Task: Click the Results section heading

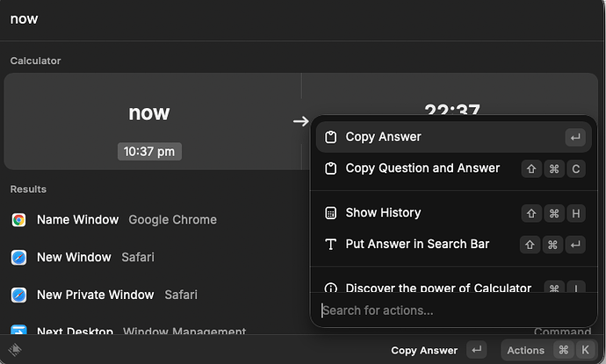Action: click(x=28, y=189)
